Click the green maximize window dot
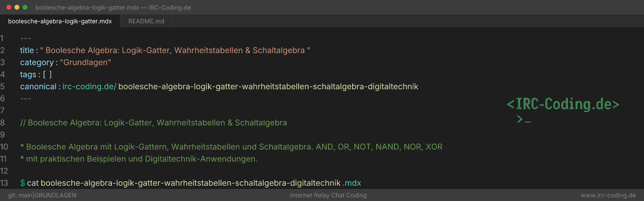This screenshot has height=201, width=644. (x=25, y=7)
